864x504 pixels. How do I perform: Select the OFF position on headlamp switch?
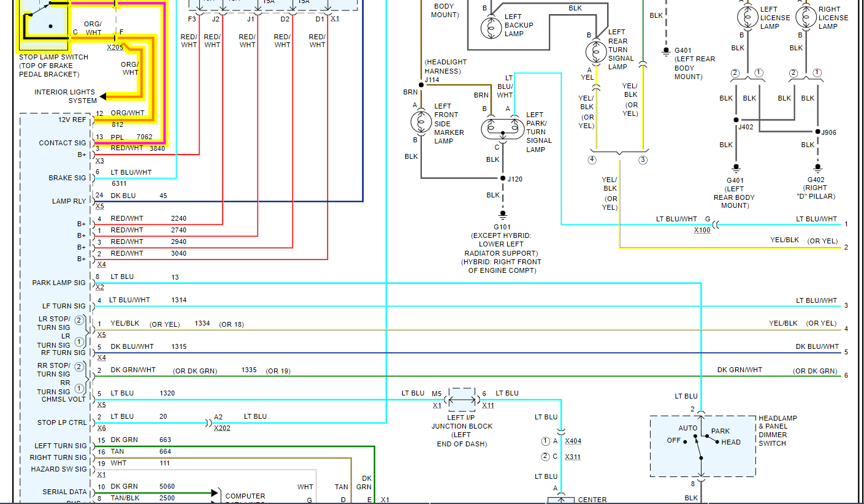point(674,441)
